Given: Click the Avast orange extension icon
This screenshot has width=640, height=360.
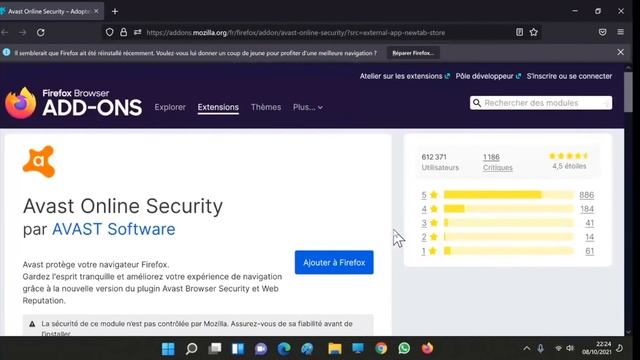Looking at the screenshot, I should point(39,162).
